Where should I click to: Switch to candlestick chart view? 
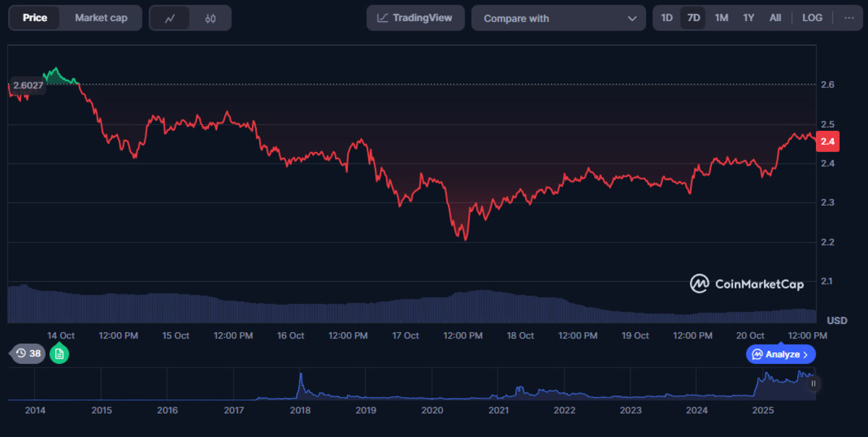coord(210,18)
